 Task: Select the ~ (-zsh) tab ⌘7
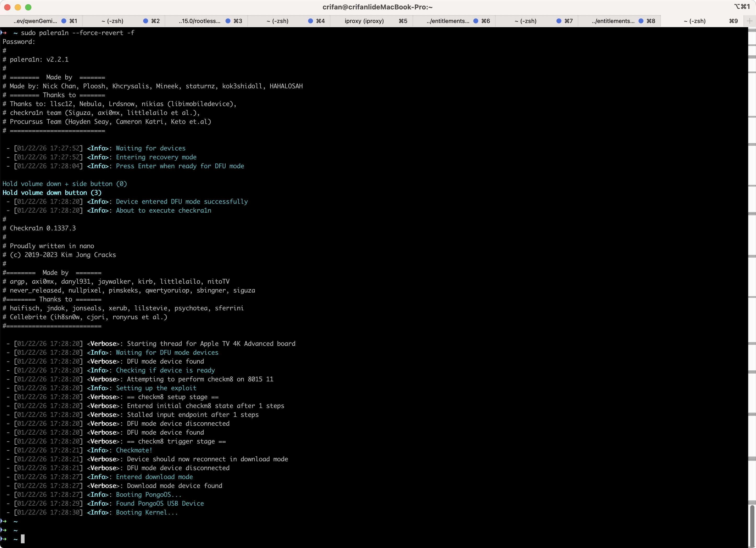537,21
